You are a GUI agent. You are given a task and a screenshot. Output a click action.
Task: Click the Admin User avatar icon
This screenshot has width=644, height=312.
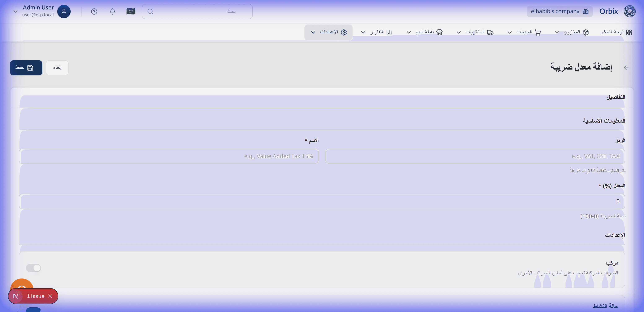click(64, 12)
